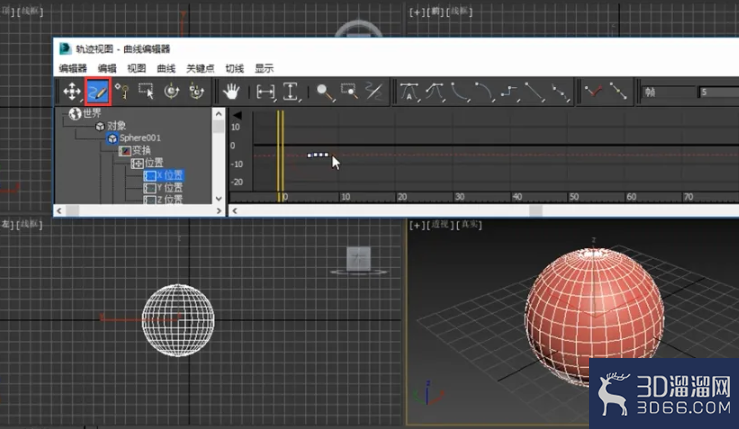Set tangents to Fast

pyautogui.click(x=460, y=91)
